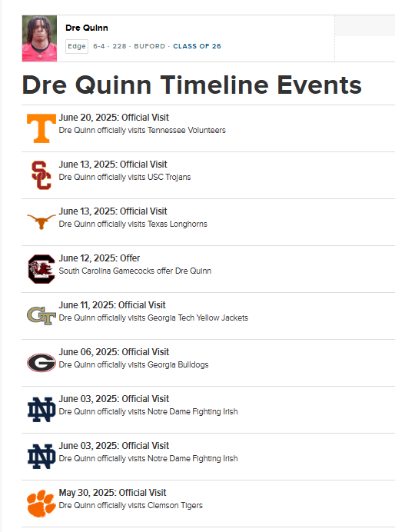Click the South Carolina Gamecocks logo
Viewport: 395px width, 532px height.
pyautogui.click(x=41, y=269)
